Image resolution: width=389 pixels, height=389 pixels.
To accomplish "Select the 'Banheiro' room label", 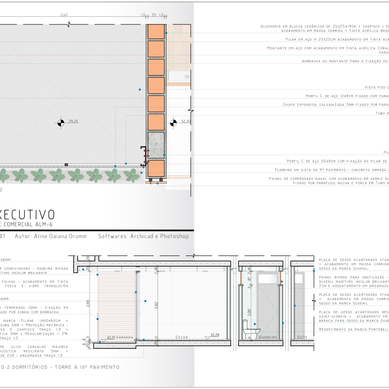I will 269,337.
